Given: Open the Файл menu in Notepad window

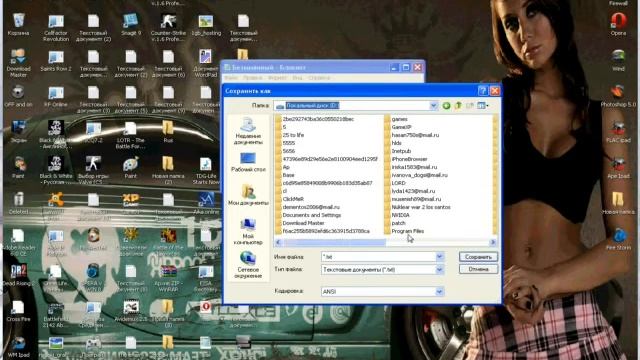Looking at the screenshot, I should pyautogui.click(x=231, y=78).
